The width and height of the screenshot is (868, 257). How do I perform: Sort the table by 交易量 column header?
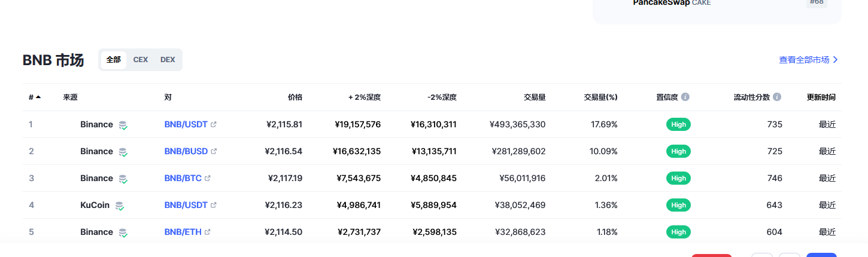pos(534,97)
